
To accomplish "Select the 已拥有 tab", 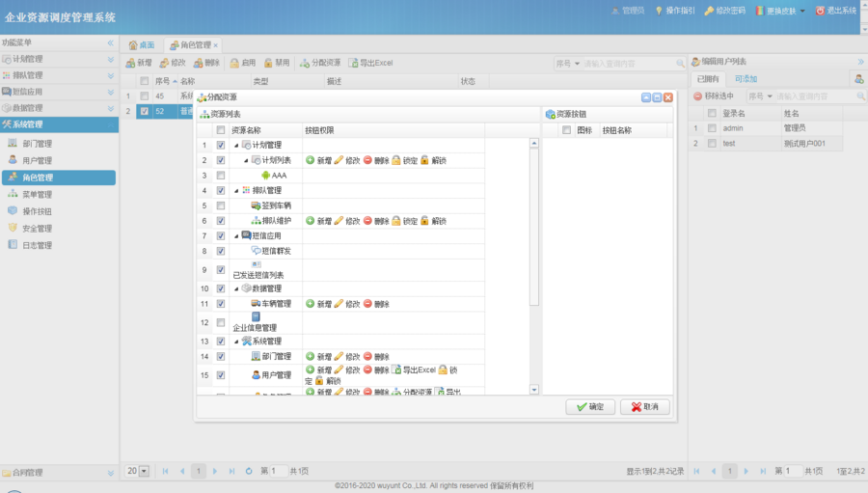I will coord(708,79).
